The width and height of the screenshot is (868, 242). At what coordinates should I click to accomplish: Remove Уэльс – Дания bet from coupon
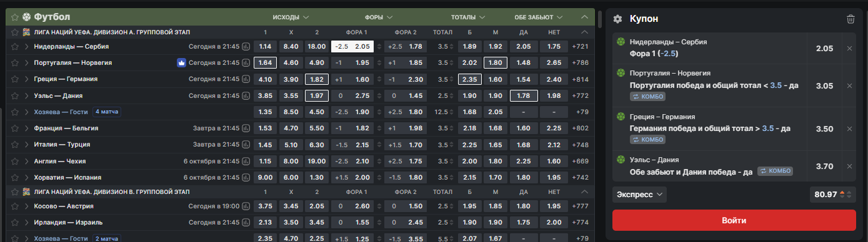(x=849, y=167)
